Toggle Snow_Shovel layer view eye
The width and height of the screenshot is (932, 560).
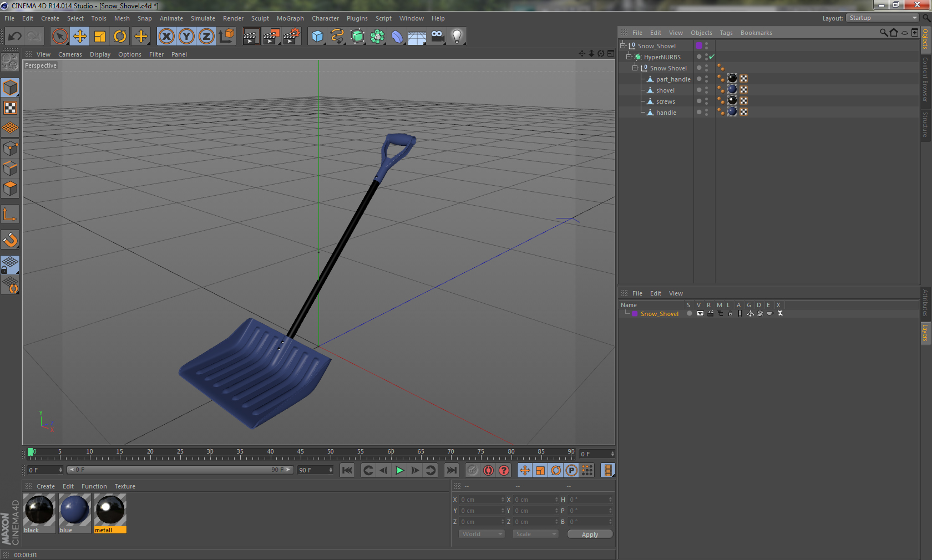tap(700, 314)
